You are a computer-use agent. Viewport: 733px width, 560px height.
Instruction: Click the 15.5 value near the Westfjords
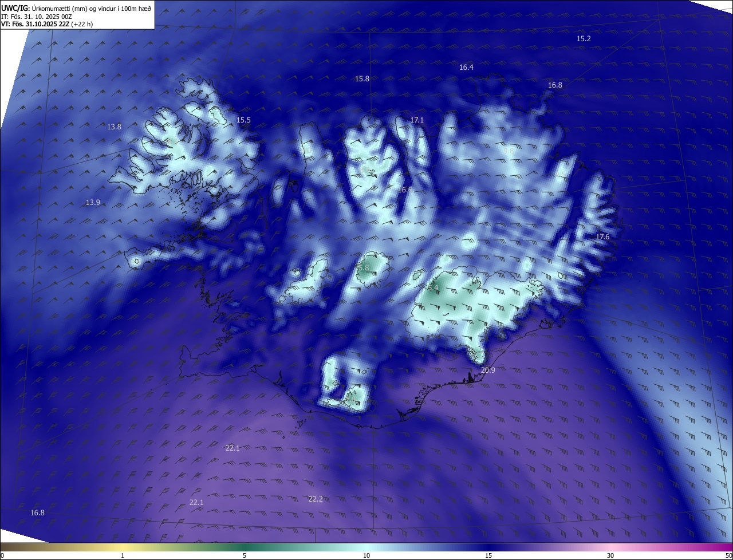(243, 120)
